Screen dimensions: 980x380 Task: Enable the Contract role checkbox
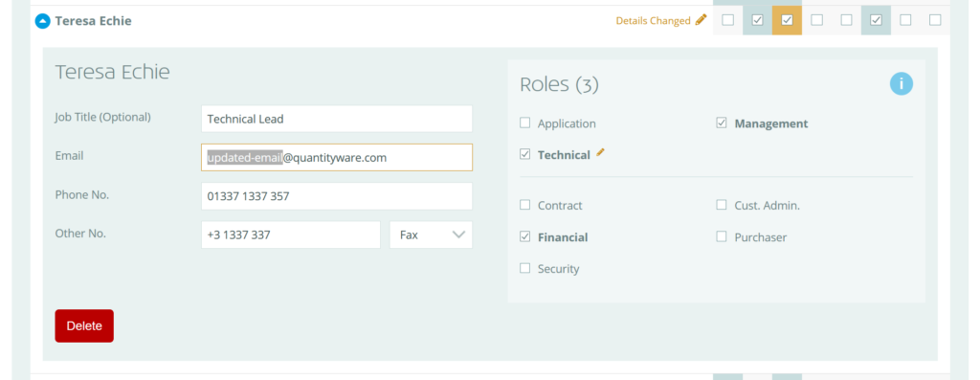[525, 205]
